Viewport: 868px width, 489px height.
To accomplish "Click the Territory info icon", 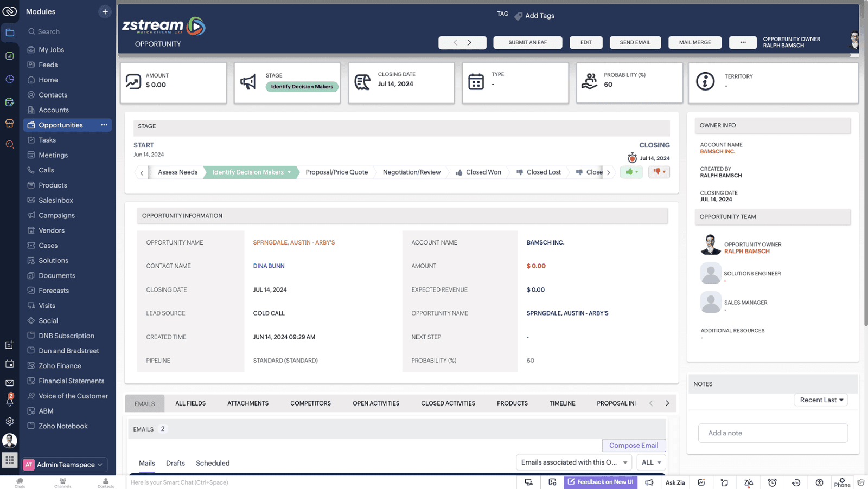I will tap(705, 81).
